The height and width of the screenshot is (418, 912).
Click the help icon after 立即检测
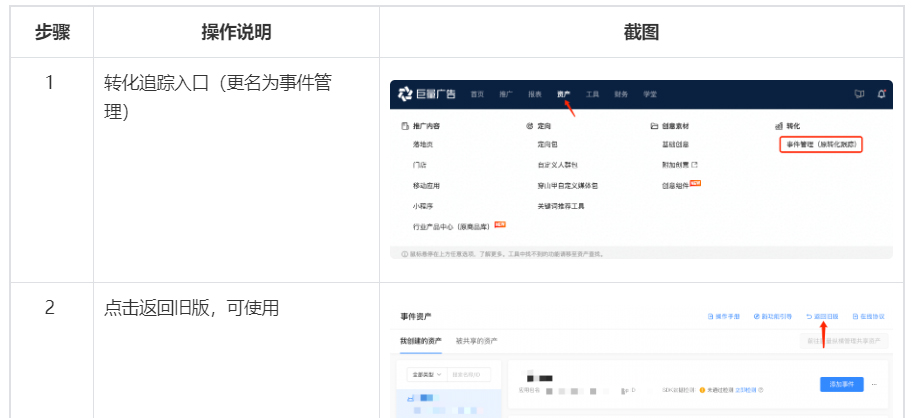(x=761, y=390)
